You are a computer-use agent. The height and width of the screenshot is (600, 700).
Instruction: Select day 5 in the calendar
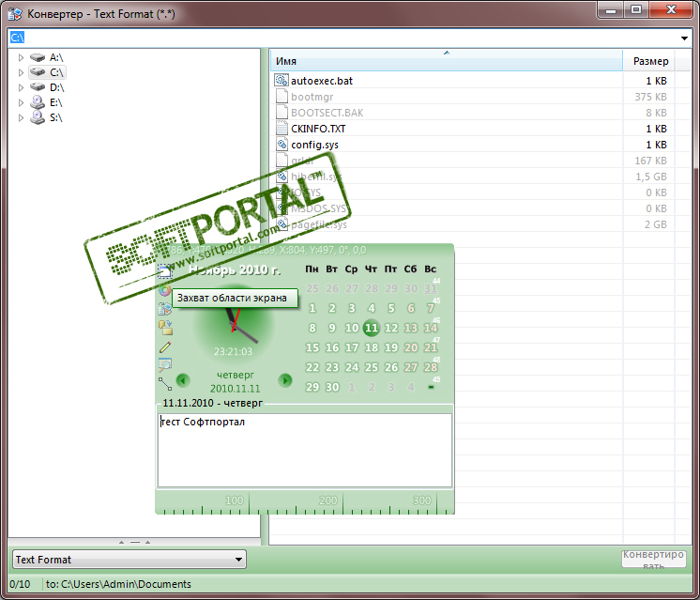391,308
